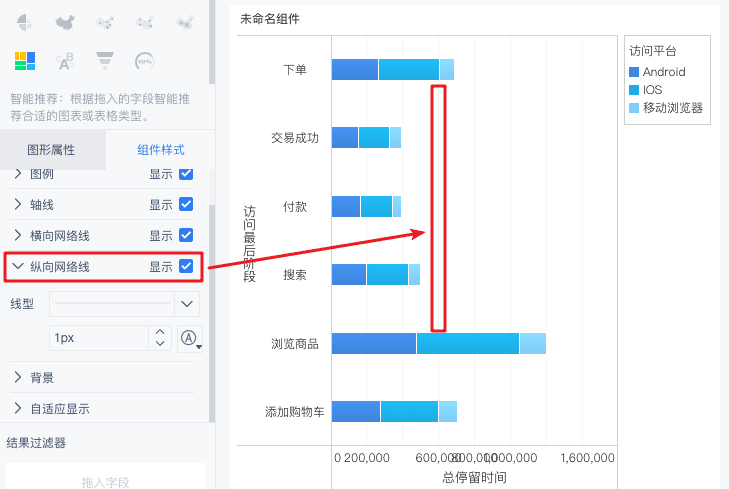The width and height of the screenshot is (729, 489).
Task: Choose the colorful treemap chart icon
Action: click(x=25, y=61)
